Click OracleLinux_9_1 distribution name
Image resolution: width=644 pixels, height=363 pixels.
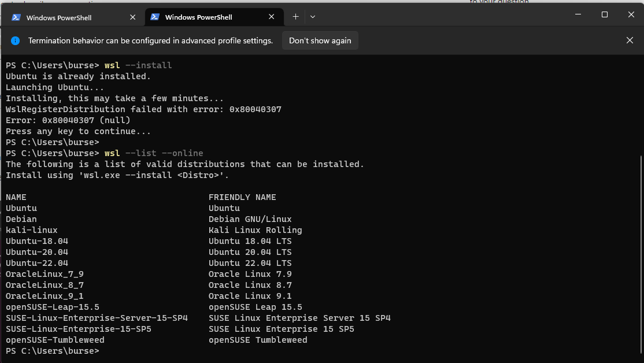(x=45, y=296)
